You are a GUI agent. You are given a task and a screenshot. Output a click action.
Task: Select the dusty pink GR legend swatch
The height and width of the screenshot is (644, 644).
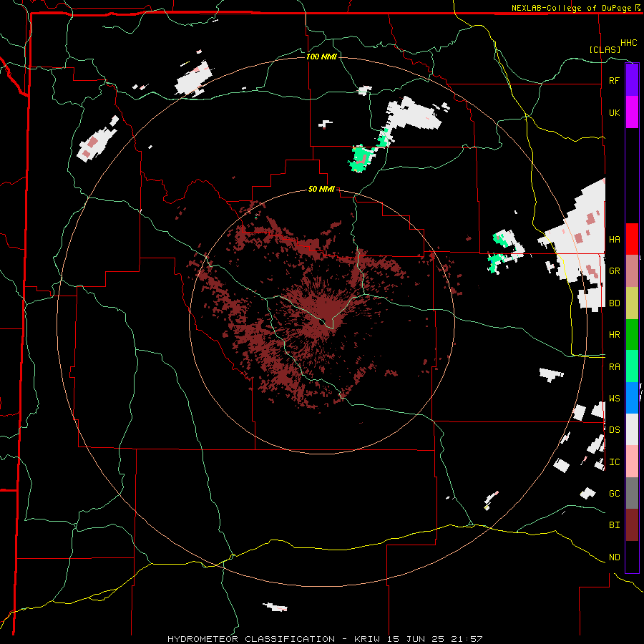tap(632, 271)
